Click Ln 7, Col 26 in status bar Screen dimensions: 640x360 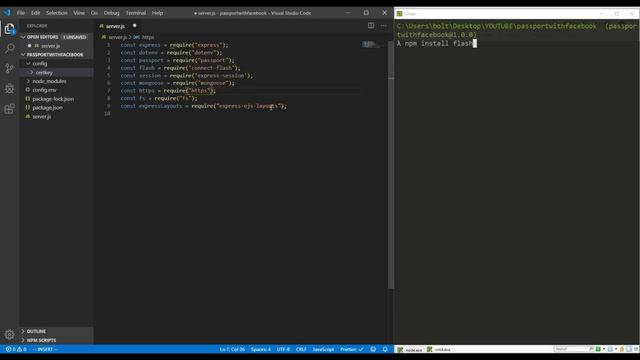pos(232,349)
